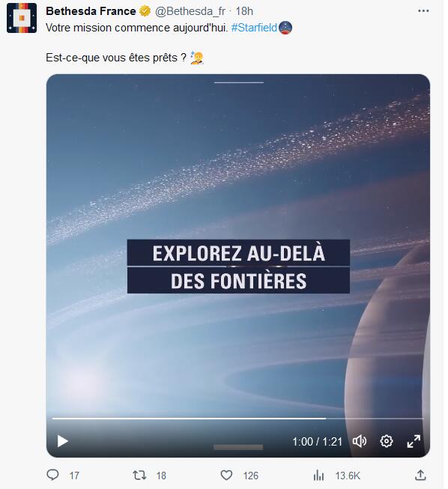Mute the video sound
Viewport: 448px width, 489px height.
[x=360, y=441]
